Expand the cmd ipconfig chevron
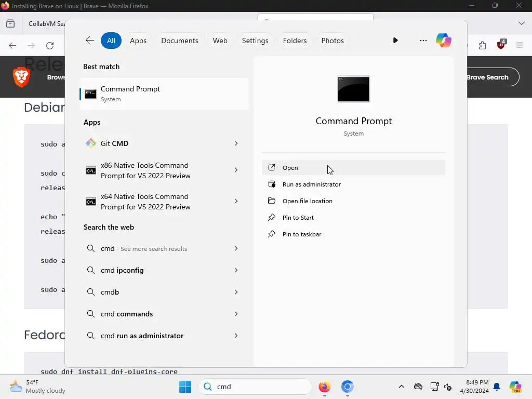This screenshot has width=532, height=399. coord(236,270)
